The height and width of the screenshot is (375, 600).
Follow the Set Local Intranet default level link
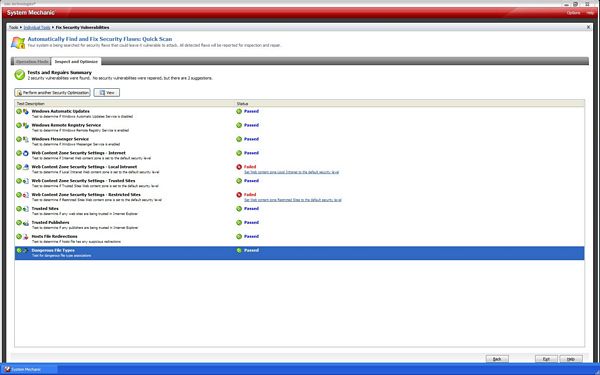pyautogui.click(x=292, y=172)
